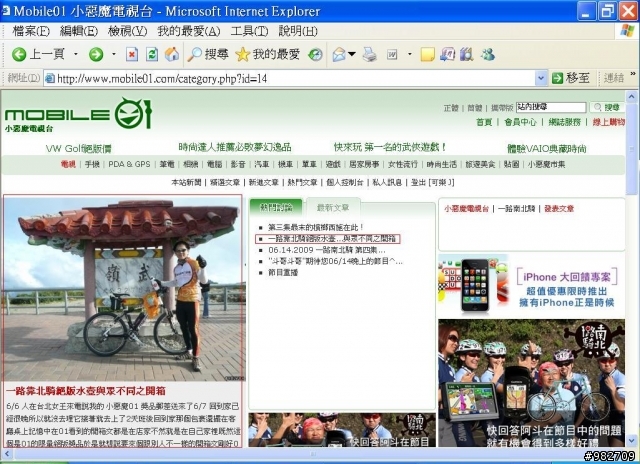Open the VW Golf絕版價 ad link
Image resolution: width=640 pixels, height=464 pixels.
tap(78, 149)
